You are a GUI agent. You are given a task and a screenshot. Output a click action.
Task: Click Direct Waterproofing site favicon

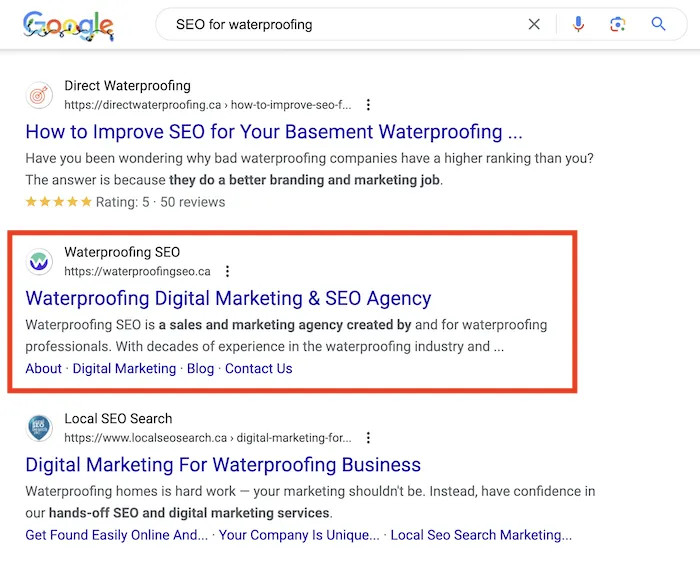coord(40,95)
